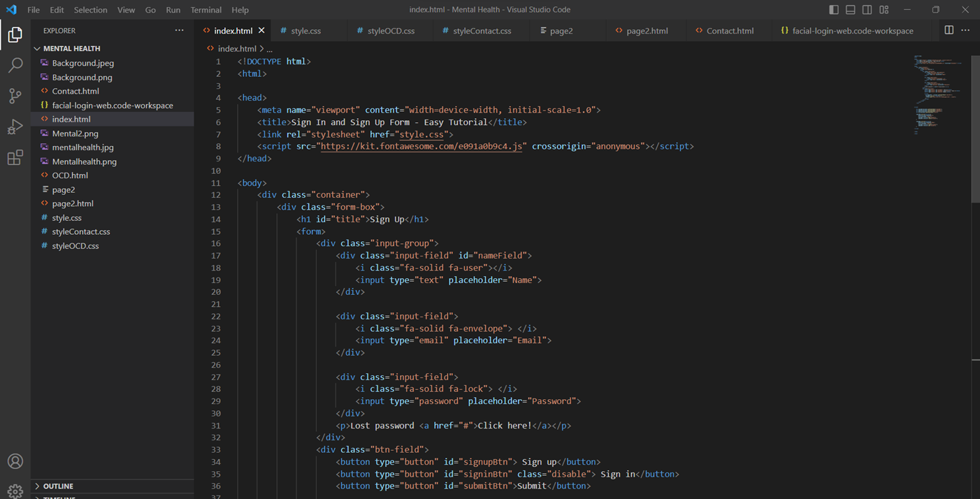Place cursor on the title tag line
This screenshot has width=980, height=499.
(392, 122)
